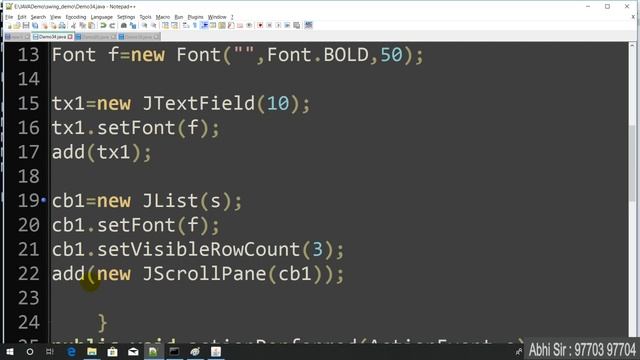Click the New file toolbar icon
Image resolution: width=640 pixels, height=360 pixels.
[x=9, y=25]
